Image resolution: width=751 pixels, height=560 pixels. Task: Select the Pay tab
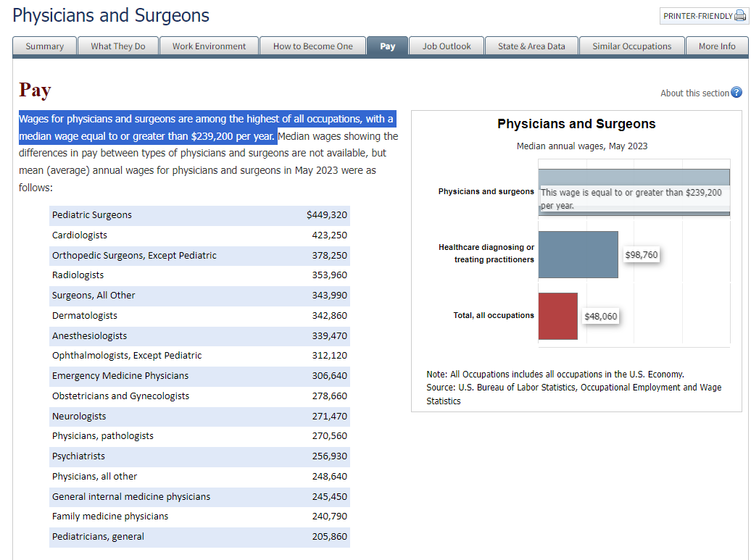pos(388,46)
